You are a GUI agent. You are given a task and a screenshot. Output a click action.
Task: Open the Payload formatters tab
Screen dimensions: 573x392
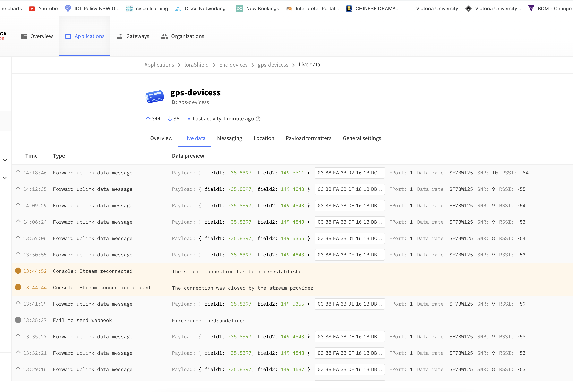tap(308, 138)
